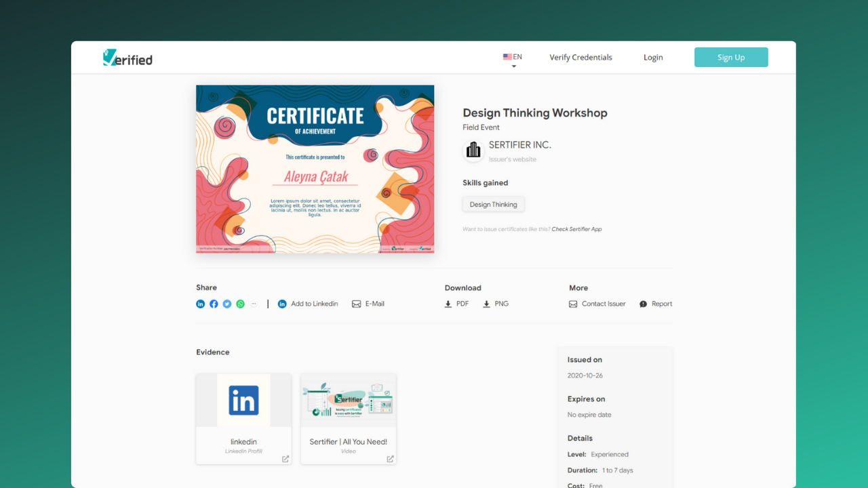Share certificate on Facebook icon
Viewport: 868px width, 488px height.
click(x=214, y=304)
